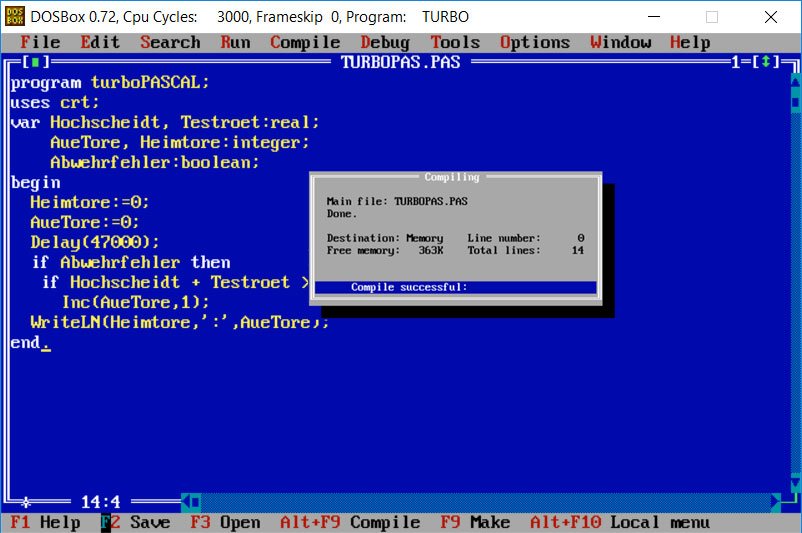
Task: Click window number 1 in title frame
Action: click(x=736, y=62)
